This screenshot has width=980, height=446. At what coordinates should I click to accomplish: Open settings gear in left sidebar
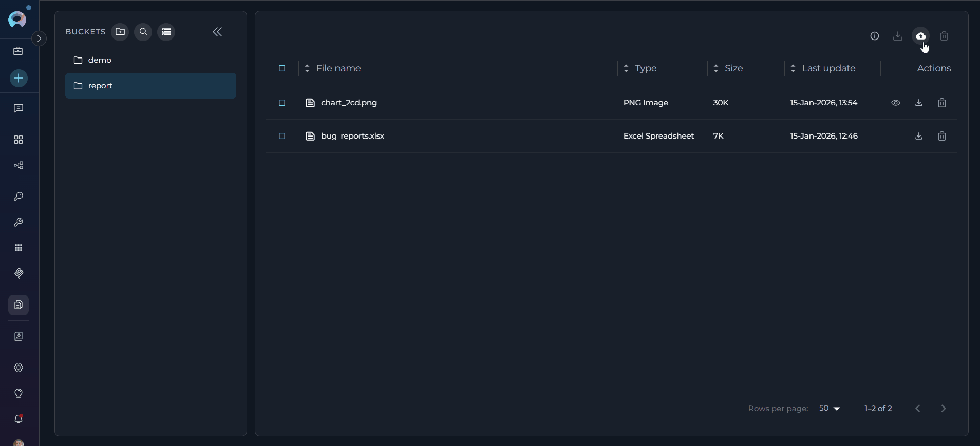pyautogui.click(x=18, y=367)
